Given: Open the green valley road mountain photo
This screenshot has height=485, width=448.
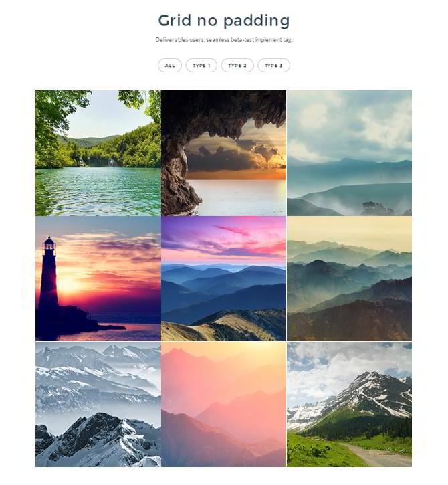Looking at the screenshot, I should 349,404.
